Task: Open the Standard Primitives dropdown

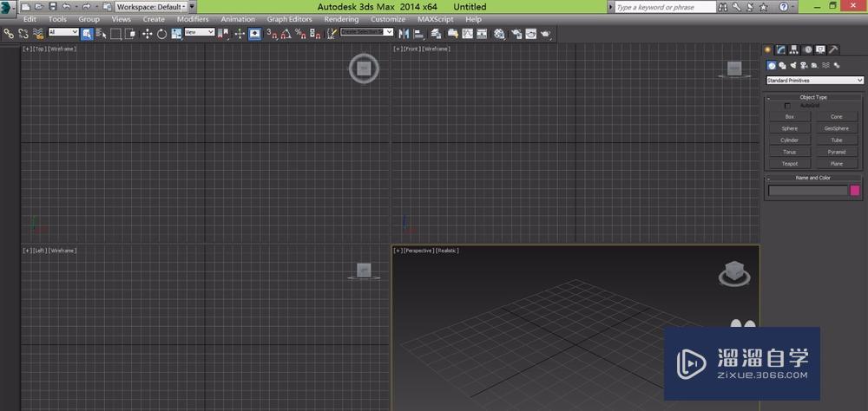Action: coord(814,81)
